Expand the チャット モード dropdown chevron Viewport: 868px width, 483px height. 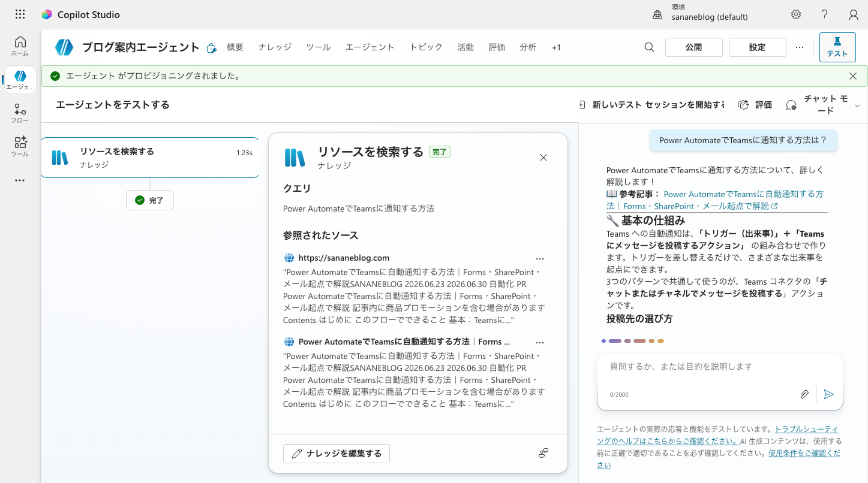[857, 105]
